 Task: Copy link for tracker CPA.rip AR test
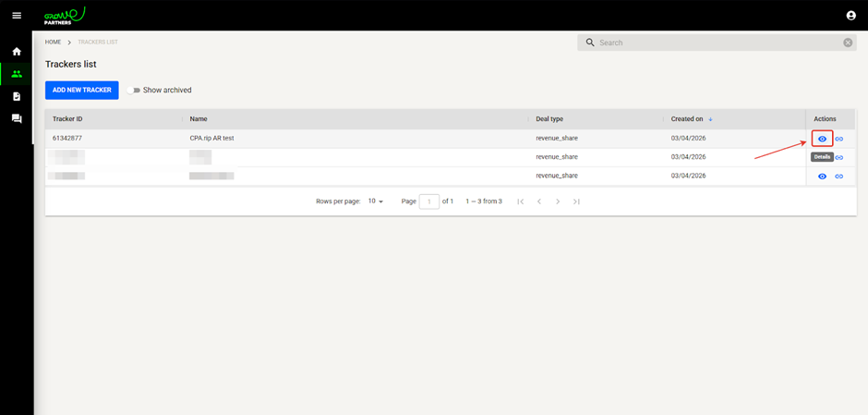click(839, 139)
